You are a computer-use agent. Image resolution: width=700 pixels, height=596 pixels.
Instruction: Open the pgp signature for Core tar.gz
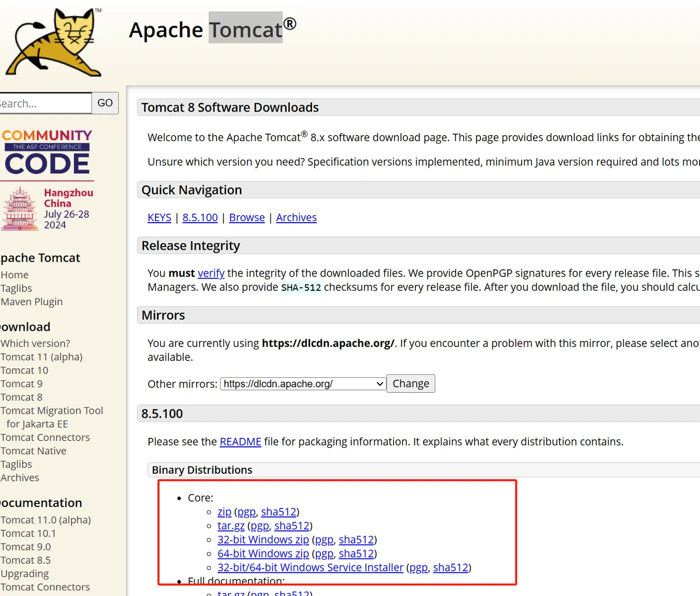[x=259, y=526]
